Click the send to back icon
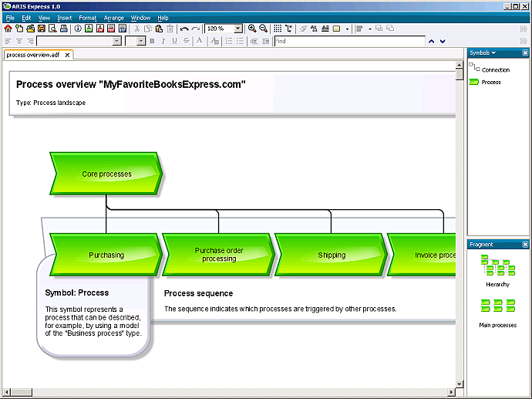This screenshot has width=532, height=399. tap(390, 29)
